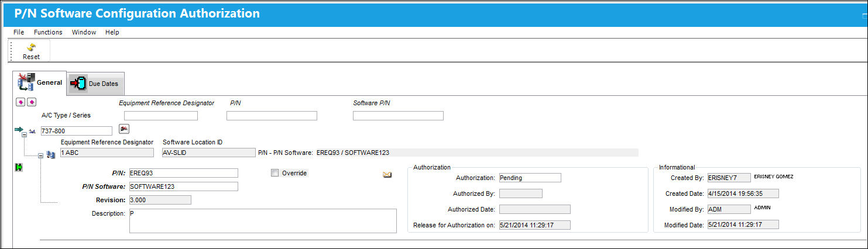The height and width of the screenshot is (249, 868).
Task: Collapse the 1 ABC tree node
Action: (x=40, y=155)
